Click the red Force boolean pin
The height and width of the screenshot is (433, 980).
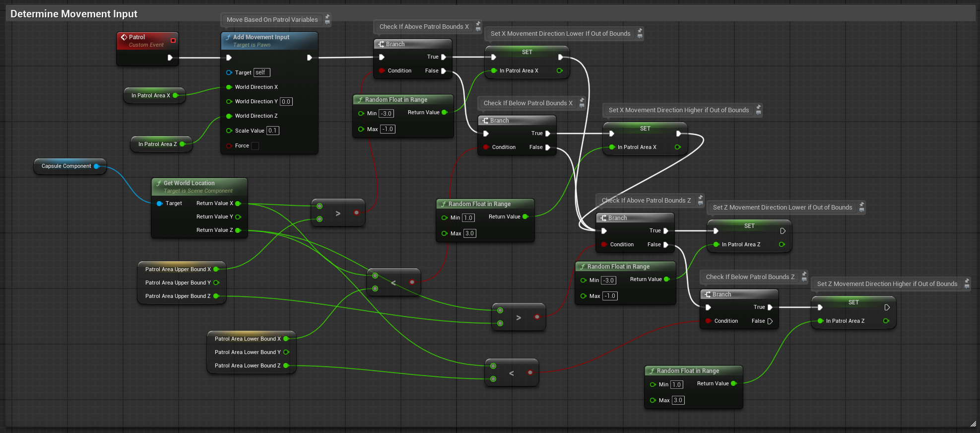229,145
